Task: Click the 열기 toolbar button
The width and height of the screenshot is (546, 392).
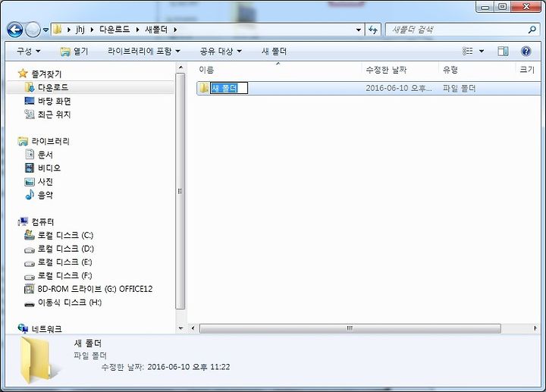Action: 74,51
